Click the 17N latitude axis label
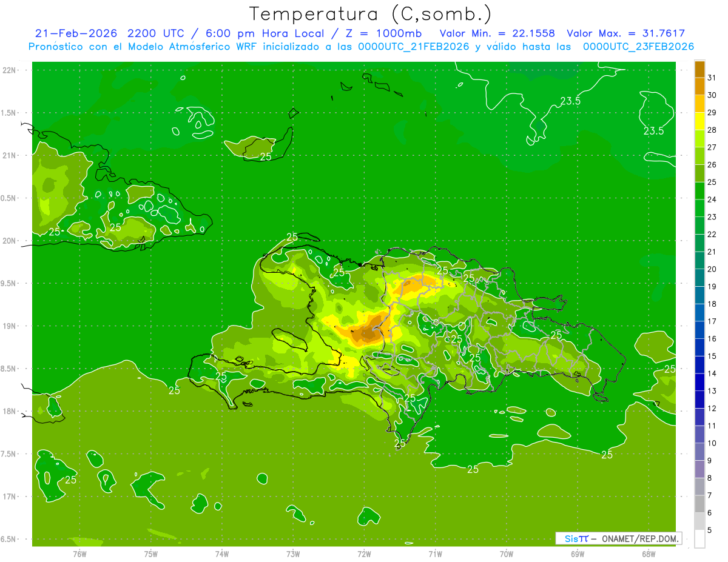This screenshot has width=728, height=562. [9, 497]
